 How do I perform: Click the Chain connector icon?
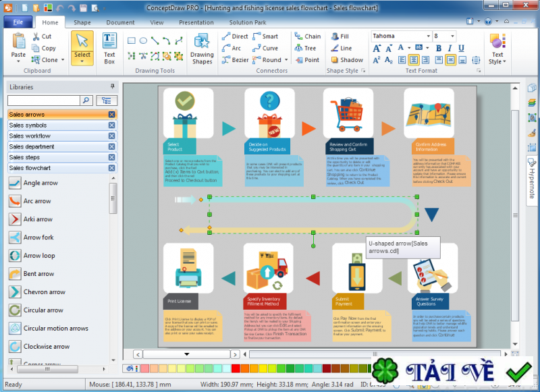(297, 36)
